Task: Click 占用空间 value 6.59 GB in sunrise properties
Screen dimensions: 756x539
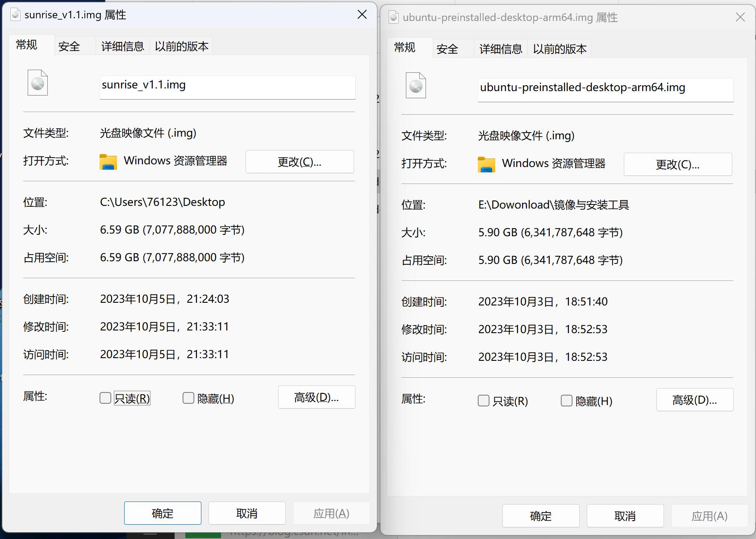Action: (172, 257)
